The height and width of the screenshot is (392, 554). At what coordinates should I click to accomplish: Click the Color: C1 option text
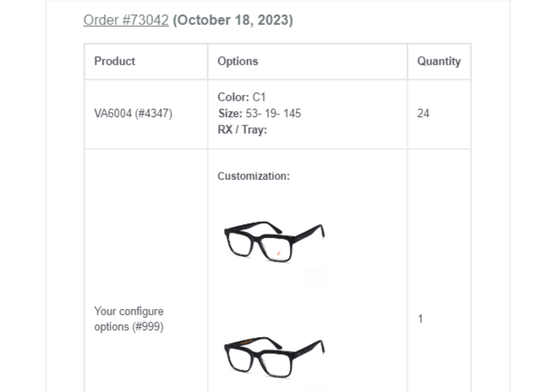click(x=241, y=97)
